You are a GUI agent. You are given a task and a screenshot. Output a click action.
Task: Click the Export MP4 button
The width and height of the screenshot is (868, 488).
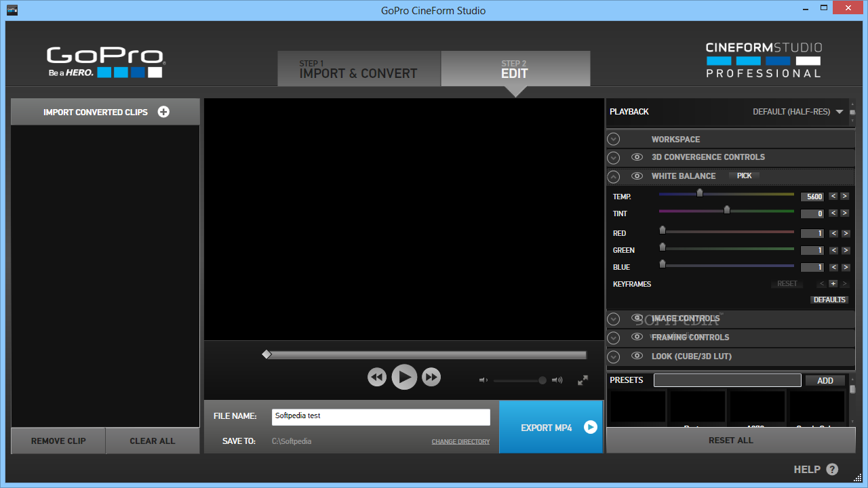(551, 427)
